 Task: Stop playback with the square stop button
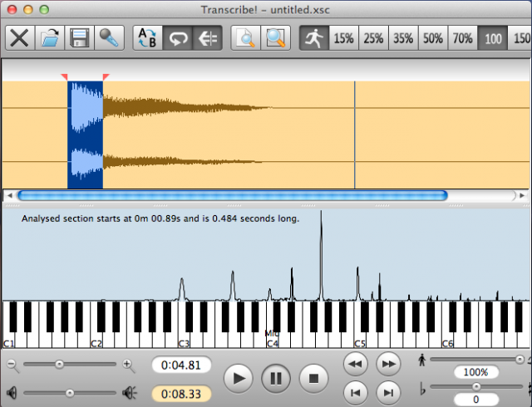(313, 379)
